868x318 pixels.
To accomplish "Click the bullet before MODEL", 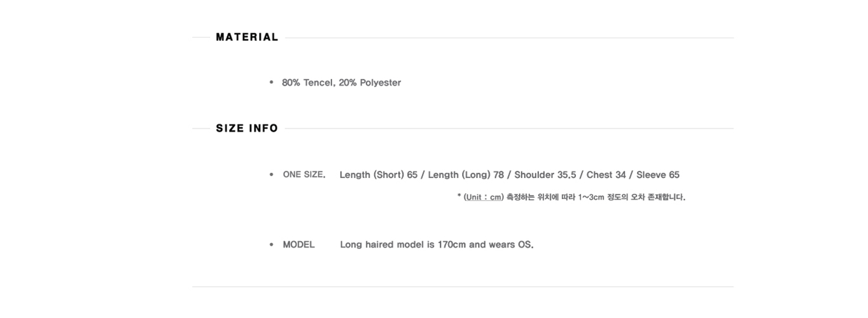I will pyautogui.click(x=272, y=244).
